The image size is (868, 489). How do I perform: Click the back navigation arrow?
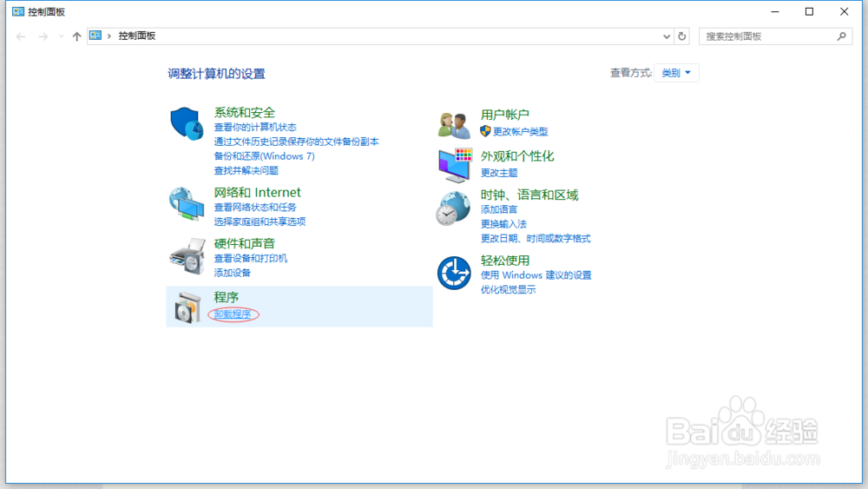(x=21, y=36)
